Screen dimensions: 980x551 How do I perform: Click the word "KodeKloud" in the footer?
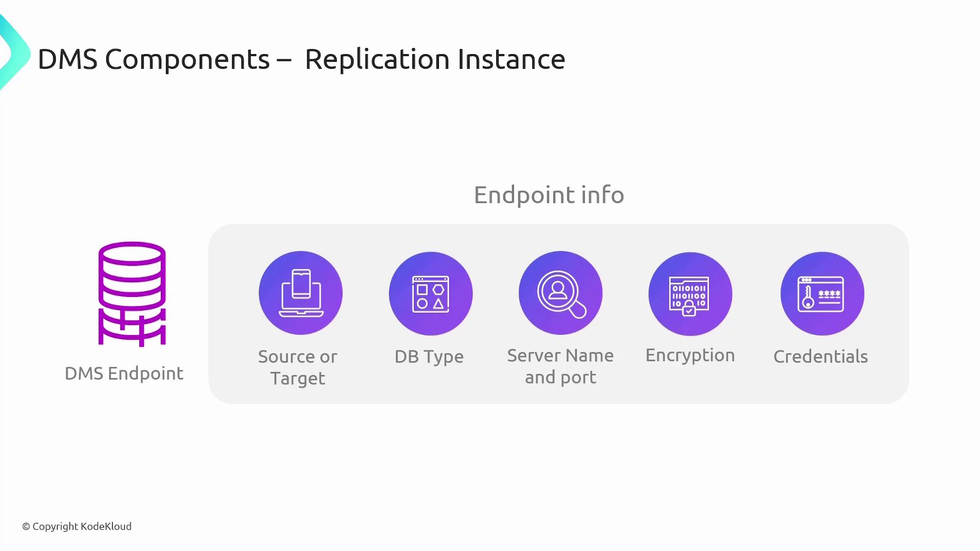(106, 527)
